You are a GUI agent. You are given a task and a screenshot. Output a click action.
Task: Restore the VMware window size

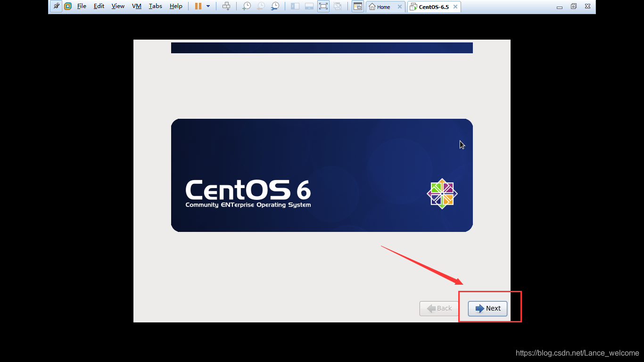(x=574, y=7)
